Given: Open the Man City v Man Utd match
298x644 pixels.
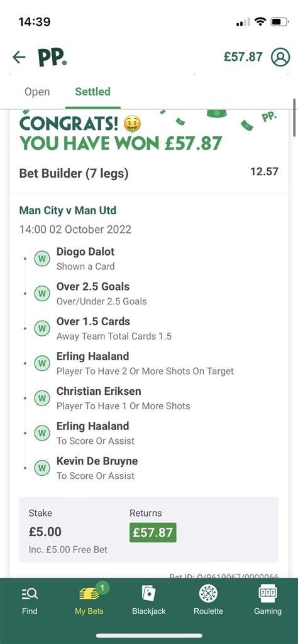Looking at the screenshot, I should (x=68, y=210).
